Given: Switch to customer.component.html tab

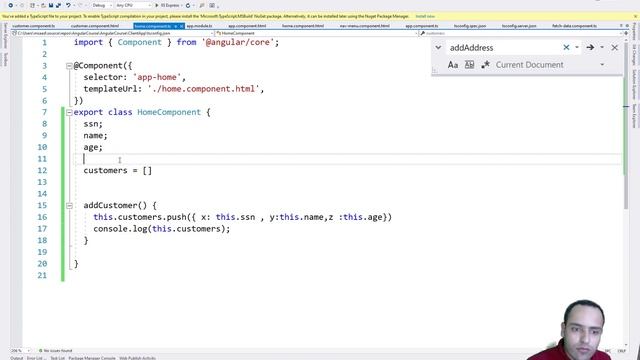Looking at the screenshot, I should (x=95, y=26).
